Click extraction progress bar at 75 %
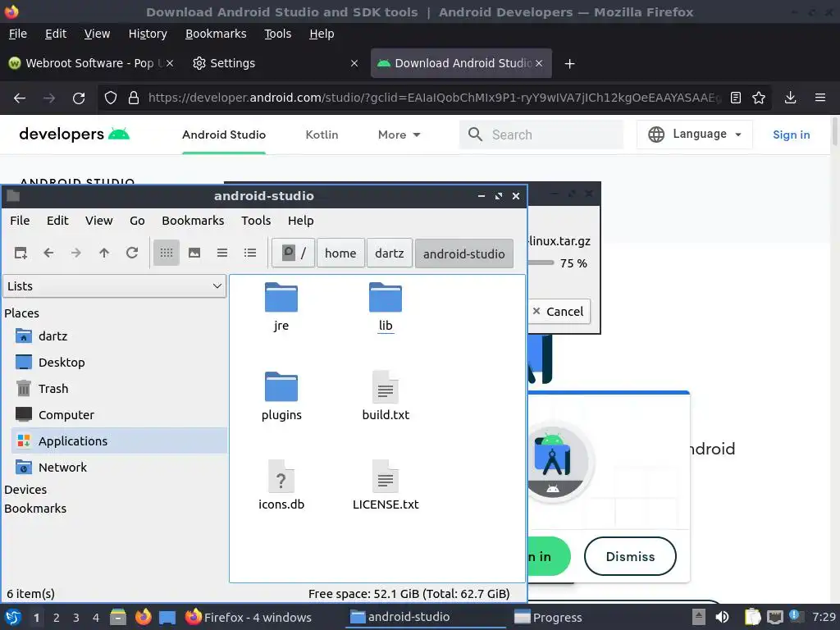 [x=541, y=262]
